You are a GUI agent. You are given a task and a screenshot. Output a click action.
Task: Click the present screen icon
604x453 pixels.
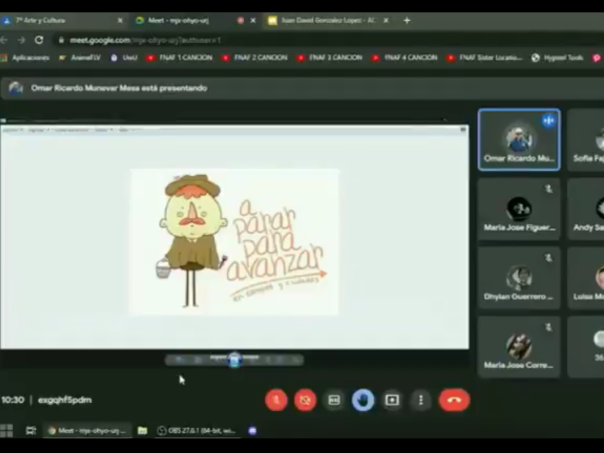(392, 400)
